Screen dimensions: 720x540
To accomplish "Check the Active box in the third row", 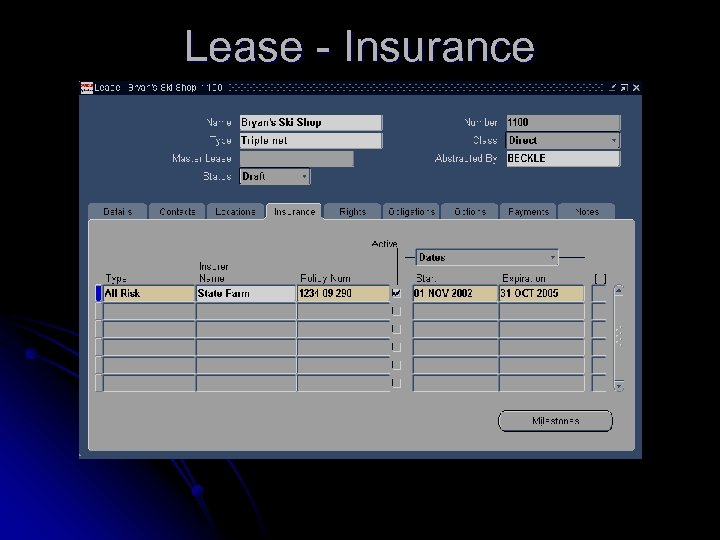I will coord(396,329).
